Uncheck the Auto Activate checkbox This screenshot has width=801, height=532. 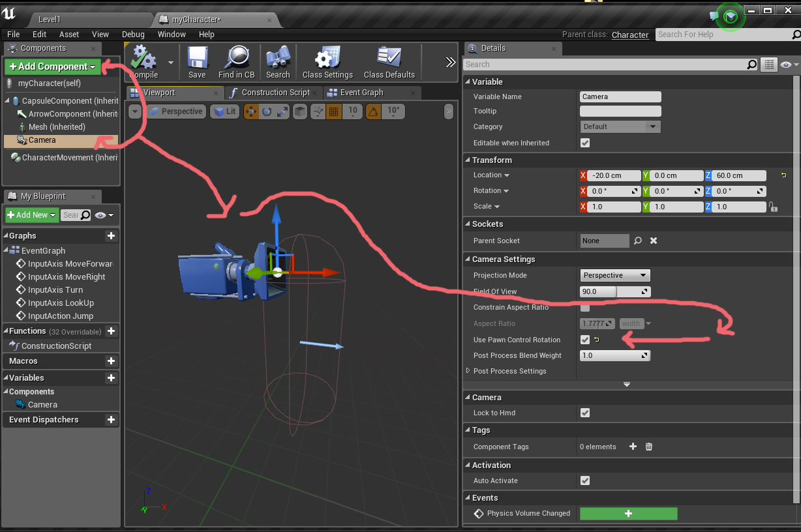(x=585, y=480)
